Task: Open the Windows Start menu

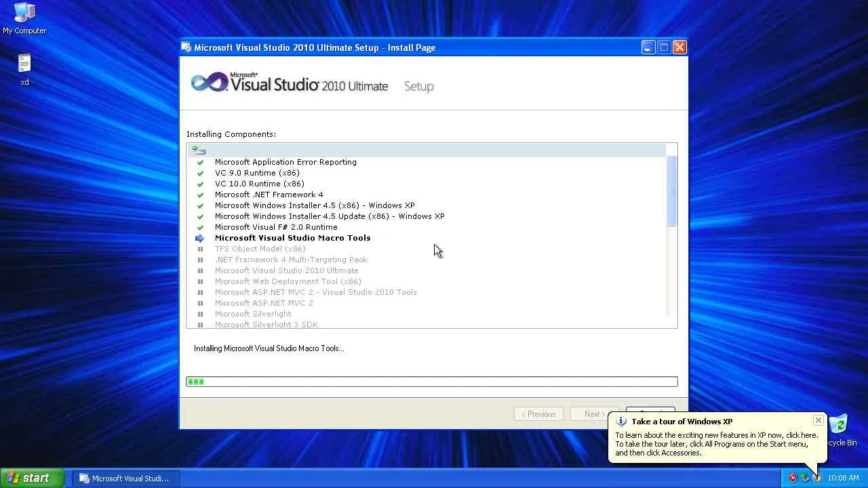Action: (32, 478)
